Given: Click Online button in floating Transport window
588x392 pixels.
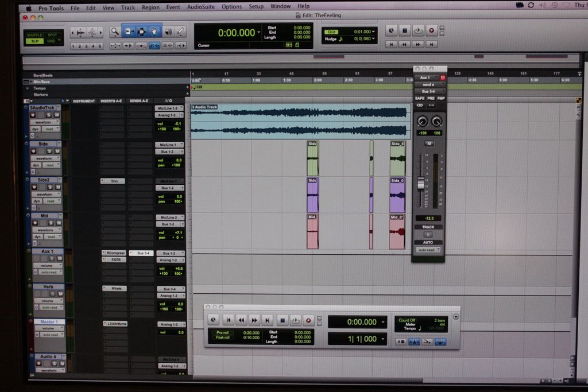Looking at the screenshot, I should (213, 320).
